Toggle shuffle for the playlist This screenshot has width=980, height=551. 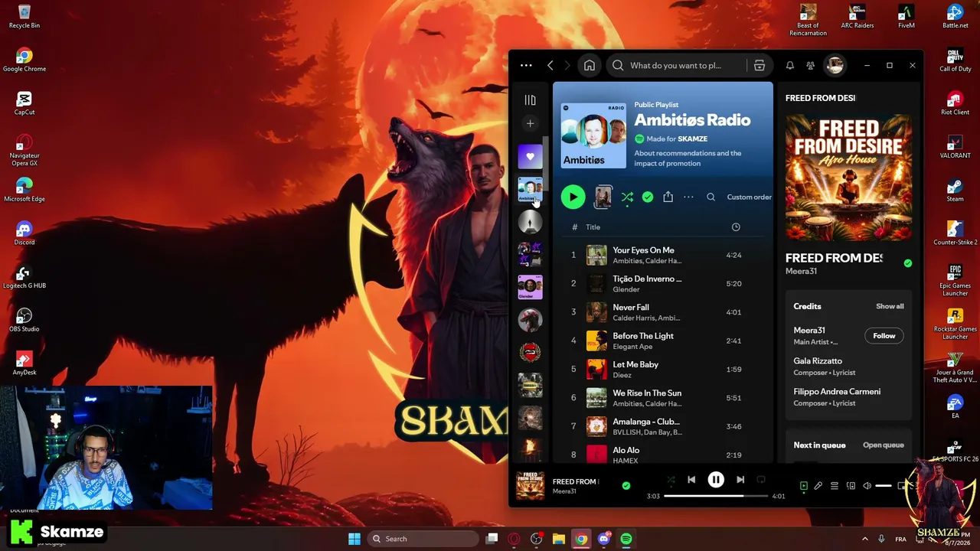(x=627, y=197)
